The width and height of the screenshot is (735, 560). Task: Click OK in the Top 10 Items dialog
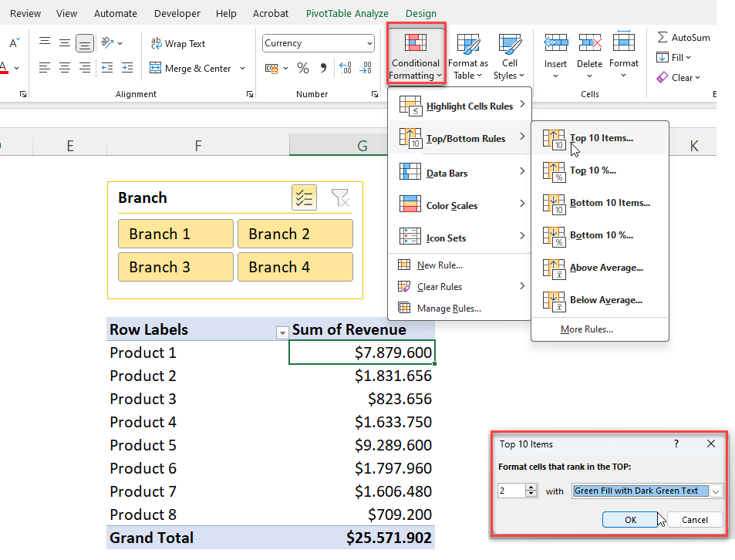click(x=632, y=519)
